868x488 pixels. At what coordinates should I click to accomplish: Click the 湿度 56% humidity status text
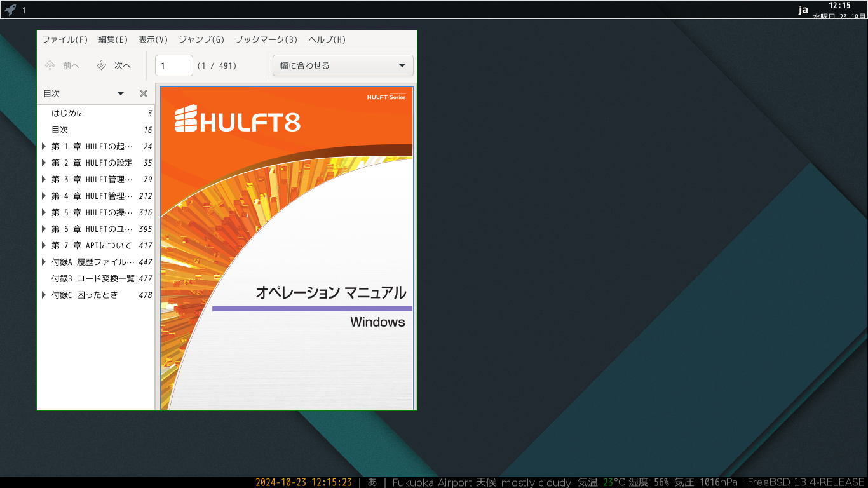tap(648, 482)
